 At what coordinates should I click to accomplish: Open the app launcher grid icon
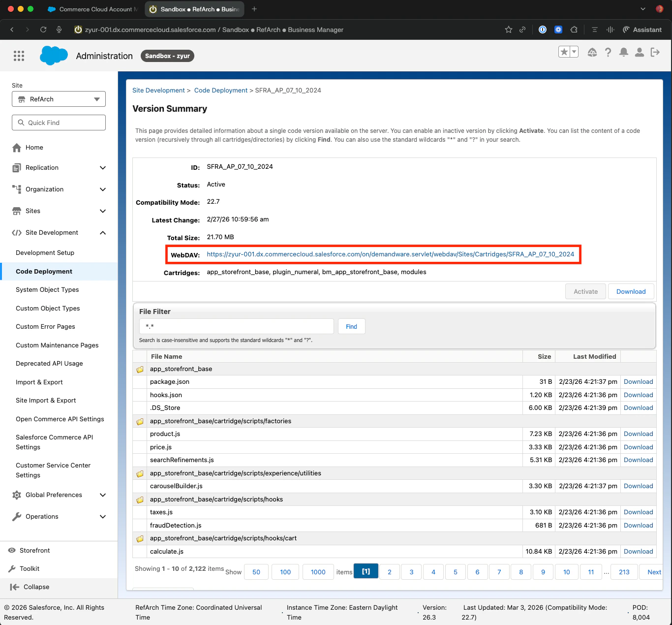(x=19, y=56)
